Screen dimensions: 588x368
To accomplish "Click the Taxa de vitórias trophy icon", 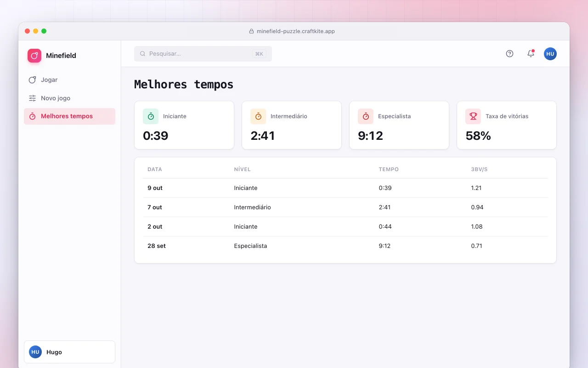I will click(473, 116).
